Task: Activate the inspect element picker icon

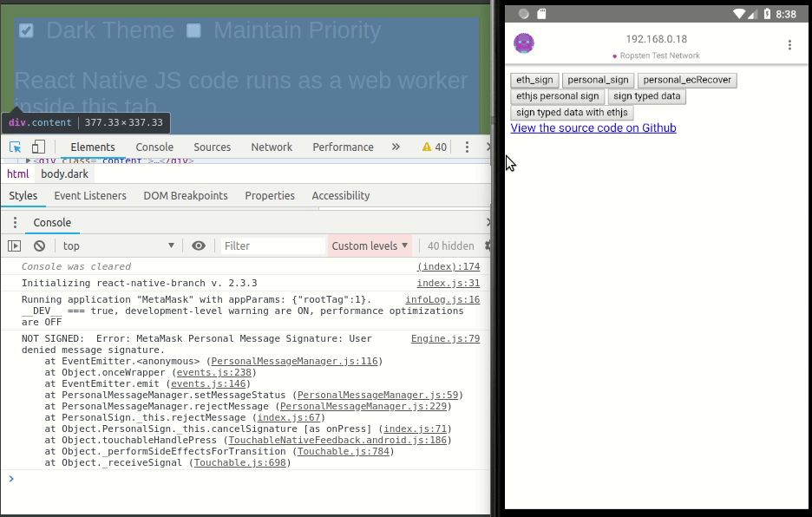Action: pyautogui.click(x=15, y=147)
